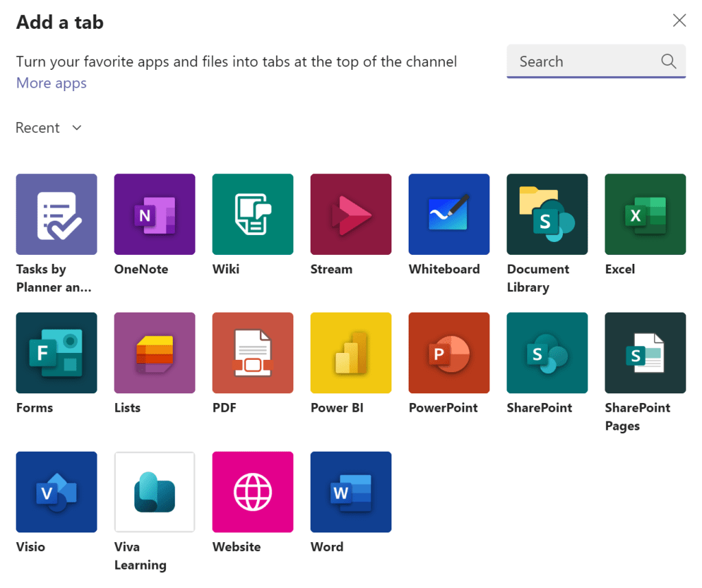Image resolution: width=702 pixels, height=588 pixels.
Task: Pick the SharePoint Pages icon
Action: tap(644, 353)
